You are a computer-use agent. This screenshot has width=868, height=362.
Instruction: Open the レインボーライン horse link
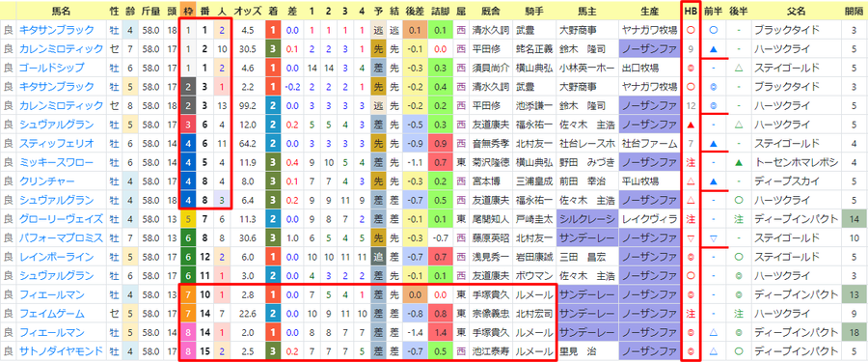pos(56,257)
